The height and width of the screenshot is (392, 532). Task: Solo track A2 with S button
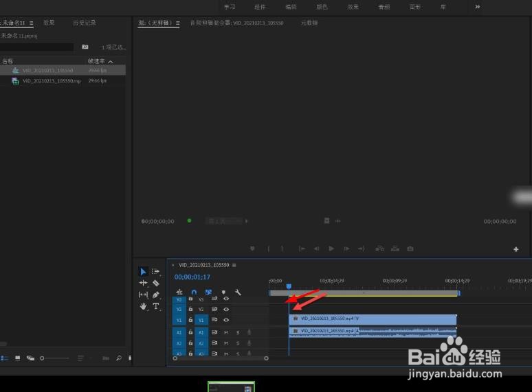click(238, 343)
